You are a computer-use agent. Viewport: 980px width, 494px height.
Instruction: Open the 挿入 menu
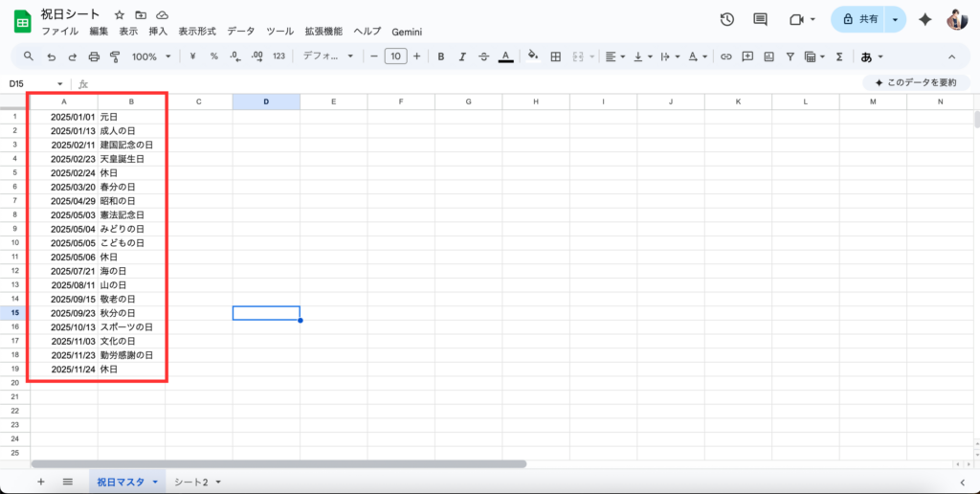tap(158, 32)
